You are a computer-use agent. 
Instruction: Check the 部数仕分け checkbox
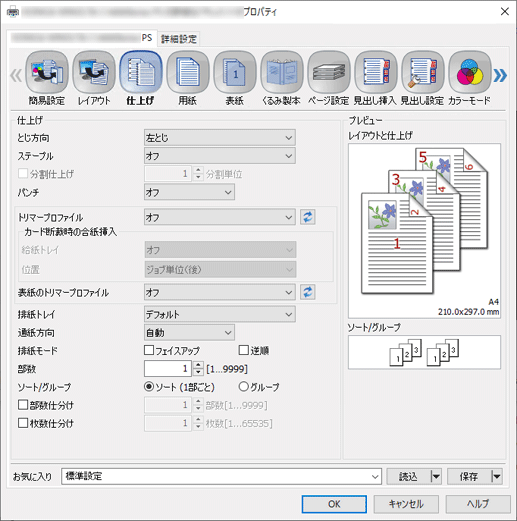(x=23, y=405)
